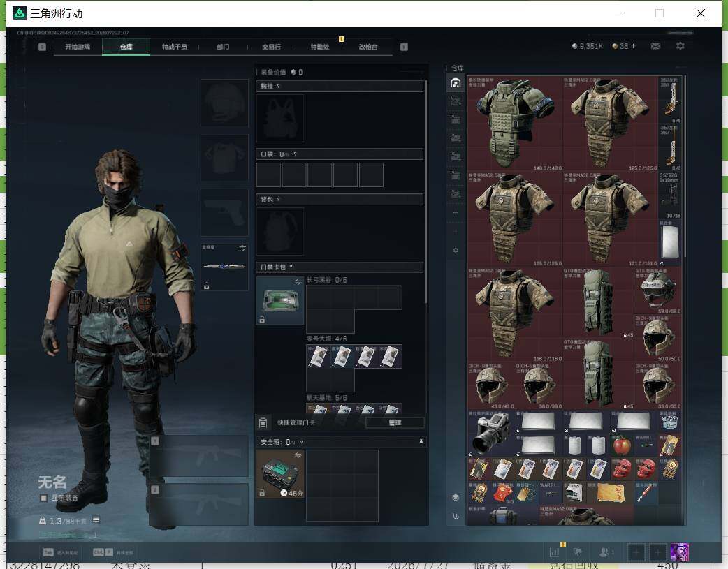Click the 背包 question-mark help

tap(278, 199)
